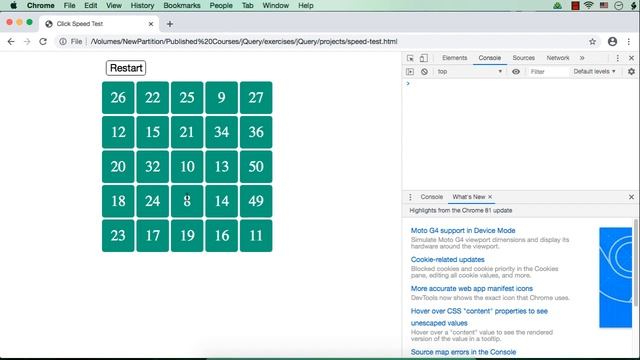Viewport: 640px width, 360px height.
Task: Click the number 10 tile
Action: [x=187, y=167]
